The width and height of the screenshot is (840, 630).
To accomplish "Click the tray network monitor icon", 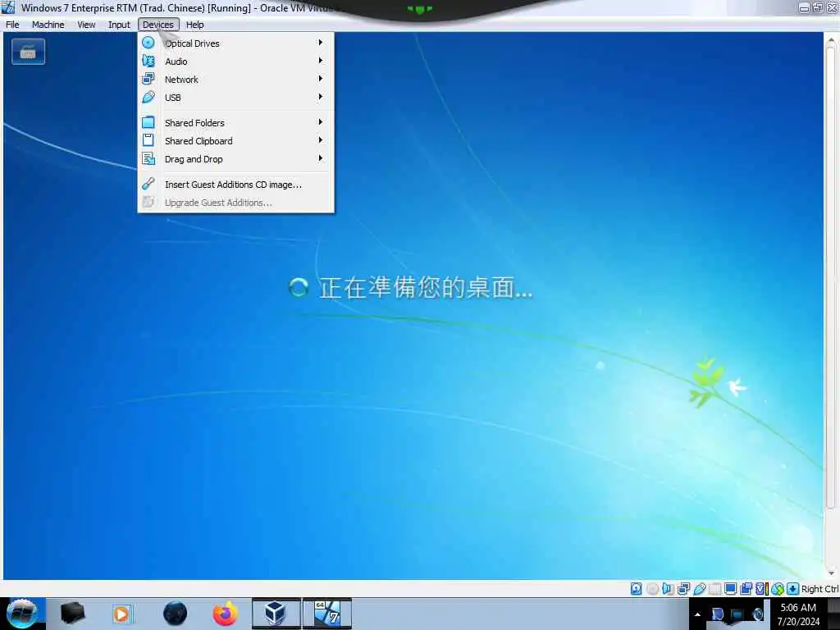I will coord(737,614).
